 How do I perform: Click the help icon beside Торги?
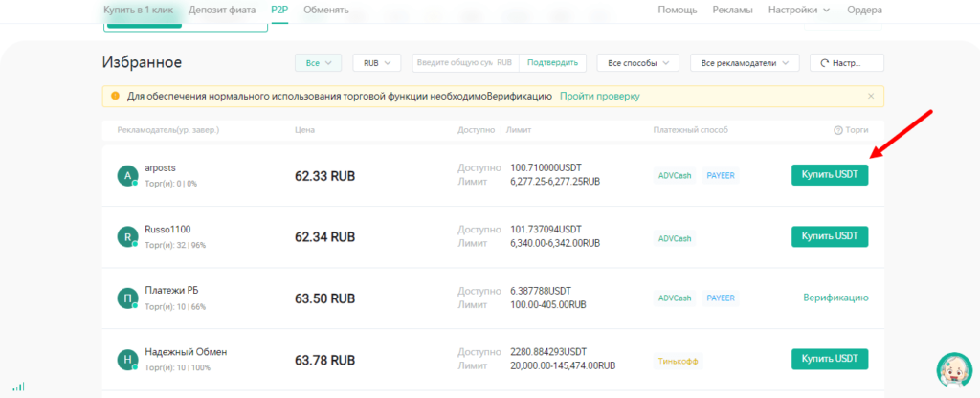click(x=838, y=130)
